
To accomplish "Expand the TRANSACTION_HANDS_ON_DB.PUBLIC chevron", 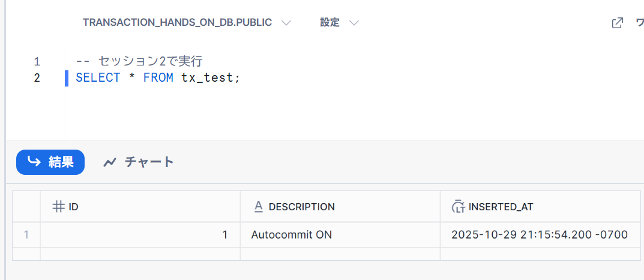I will [286, 23].
